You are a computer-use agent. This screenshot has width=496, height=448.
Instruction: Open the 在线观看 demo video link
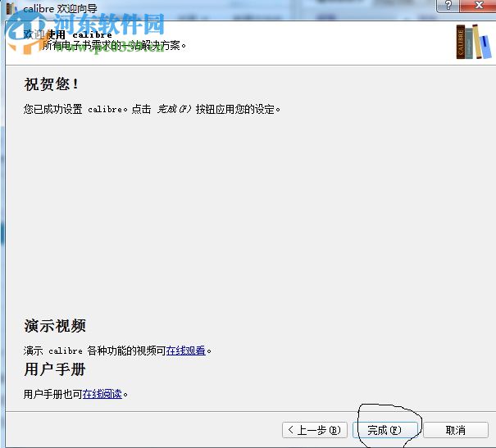(185, 351)
